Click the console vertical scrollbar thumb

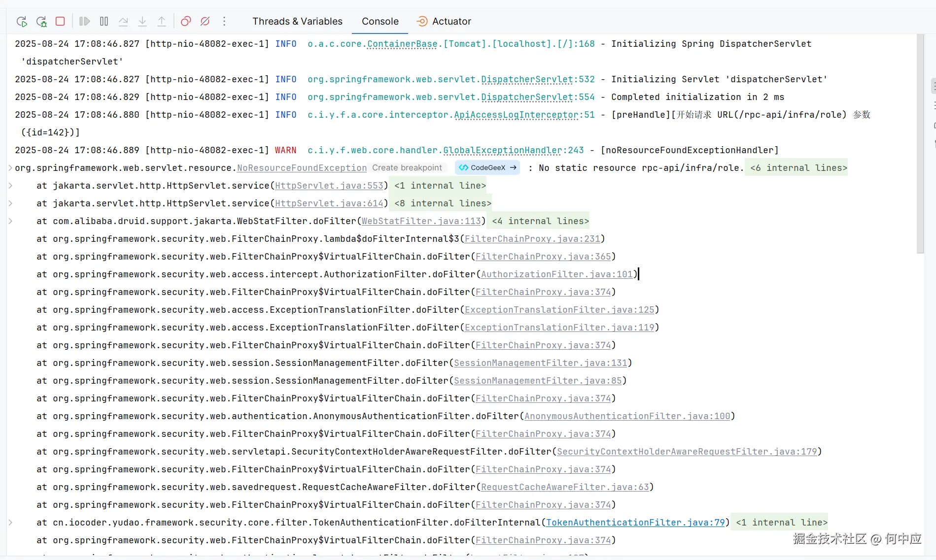(920, 143)
